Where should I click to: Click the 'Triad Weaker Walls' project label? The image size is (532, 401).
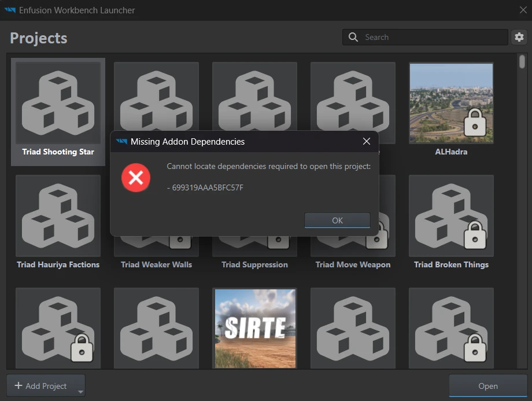coord(156,264)
